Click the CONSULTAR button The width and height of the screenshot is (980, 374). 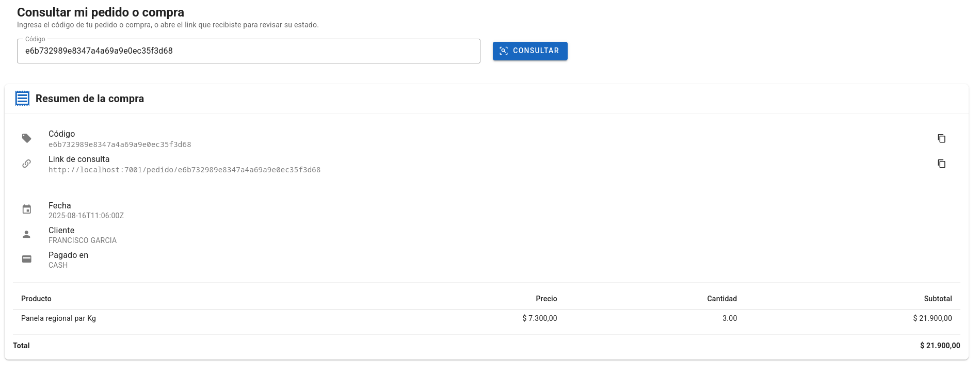coord(530,51)
